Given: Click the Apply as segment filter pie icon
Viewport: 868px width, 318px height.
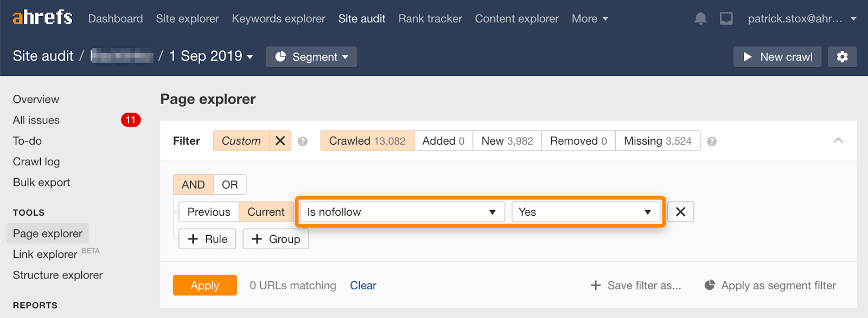Looking at the screenshot, I should (711, 285).
